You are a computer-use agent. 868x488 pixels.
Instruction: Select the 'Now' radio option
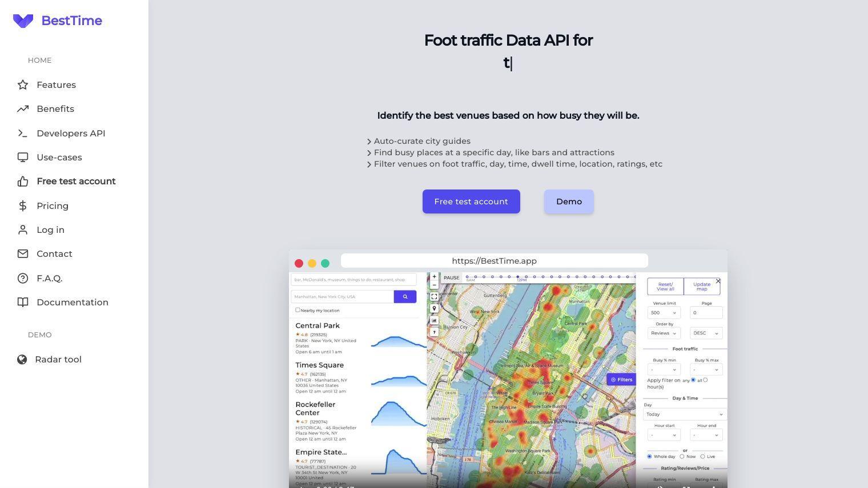coord(682,457)
